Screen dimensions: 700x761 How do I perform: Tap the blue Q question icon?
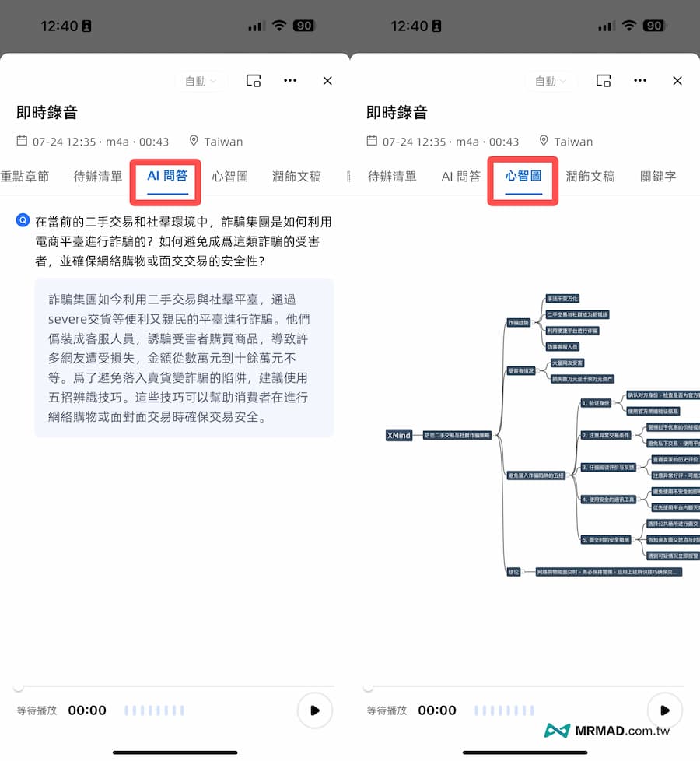[x=23, y=221]
